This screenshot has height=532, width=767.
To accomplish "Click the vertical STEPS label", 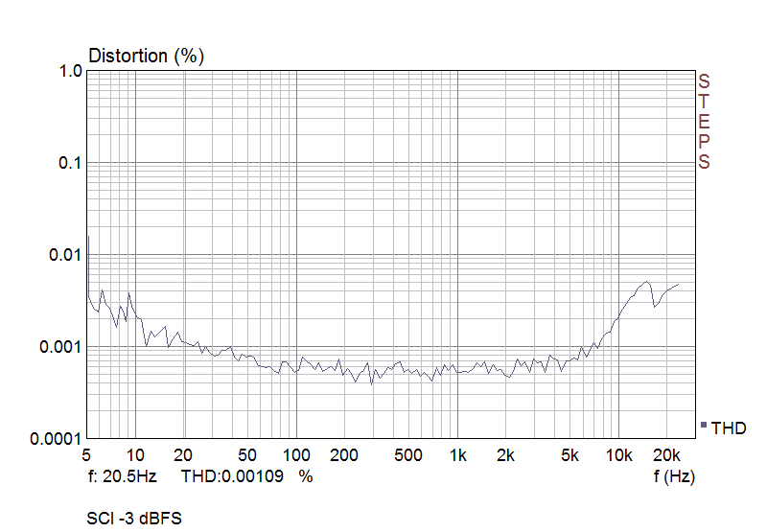I will pyautogui.click(x=704, y=122).
